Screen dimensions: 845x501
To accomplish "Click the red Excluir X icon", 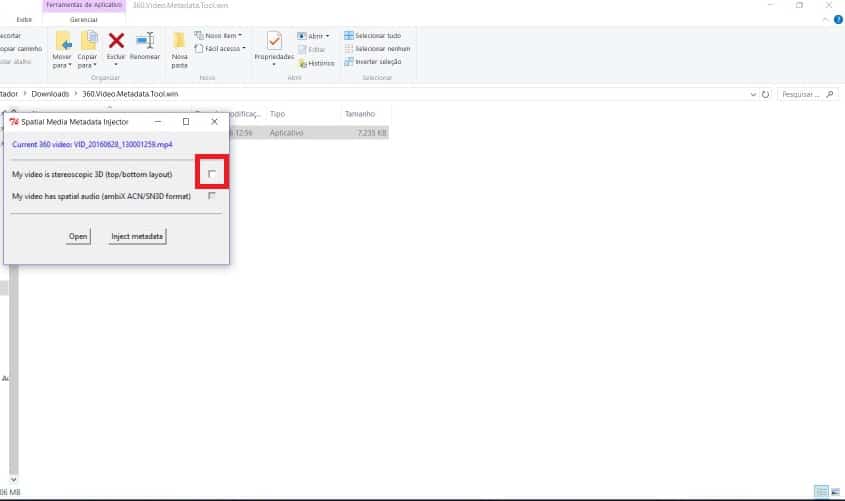I will coord(116,40).
